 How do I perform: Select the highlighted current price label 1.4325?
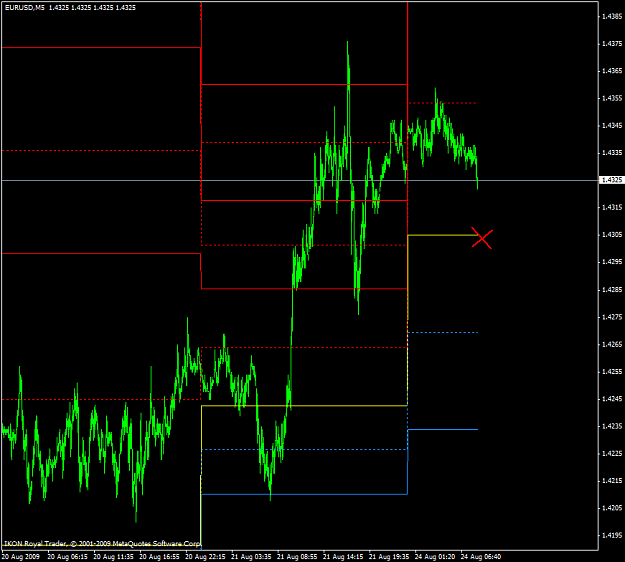coord(611,180)
